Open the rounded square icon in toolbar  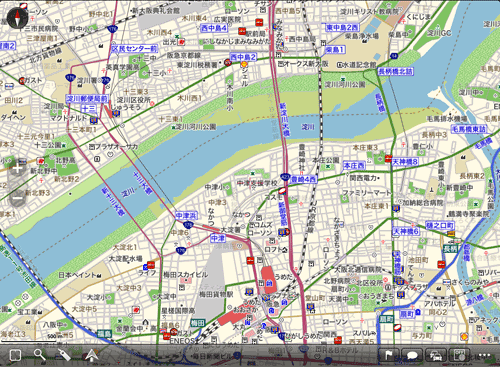(15, 355)
